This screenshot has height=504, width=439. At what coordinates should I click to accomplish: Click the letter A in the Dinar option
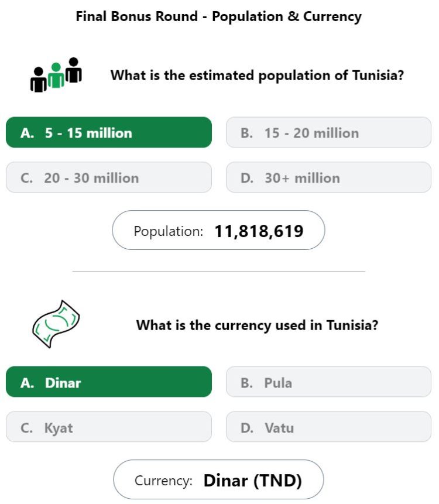(x=27, y=383)
